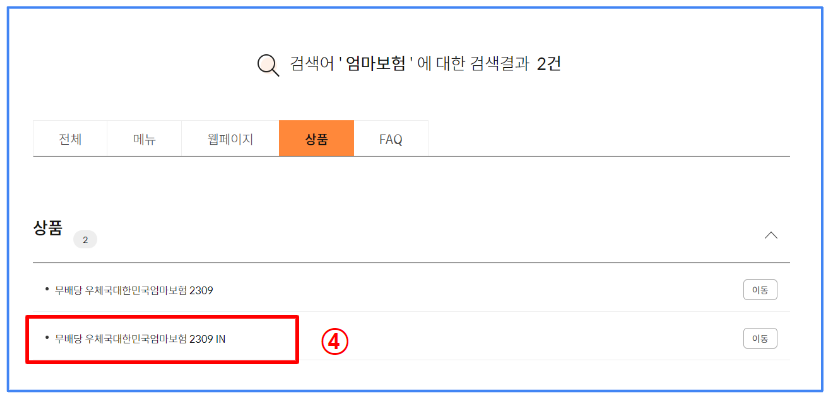Click 이동 button for the 2309 IN product

[760, 339]
